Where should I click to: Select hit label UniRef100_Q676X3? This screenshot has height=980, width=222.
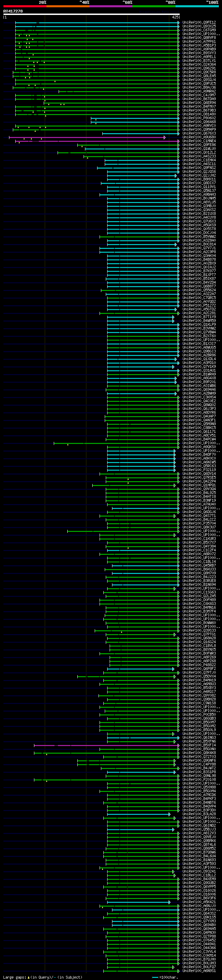click(199, 133)
